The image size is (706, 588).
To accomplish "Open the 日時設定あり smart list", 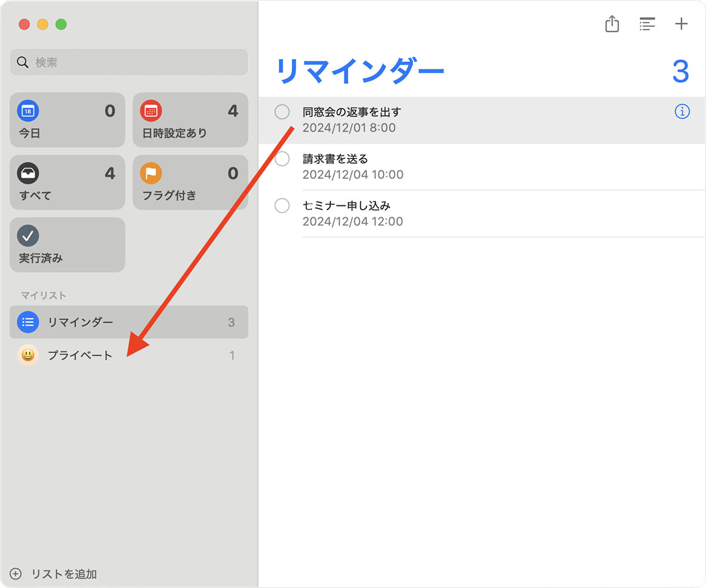I will [190, 119].
